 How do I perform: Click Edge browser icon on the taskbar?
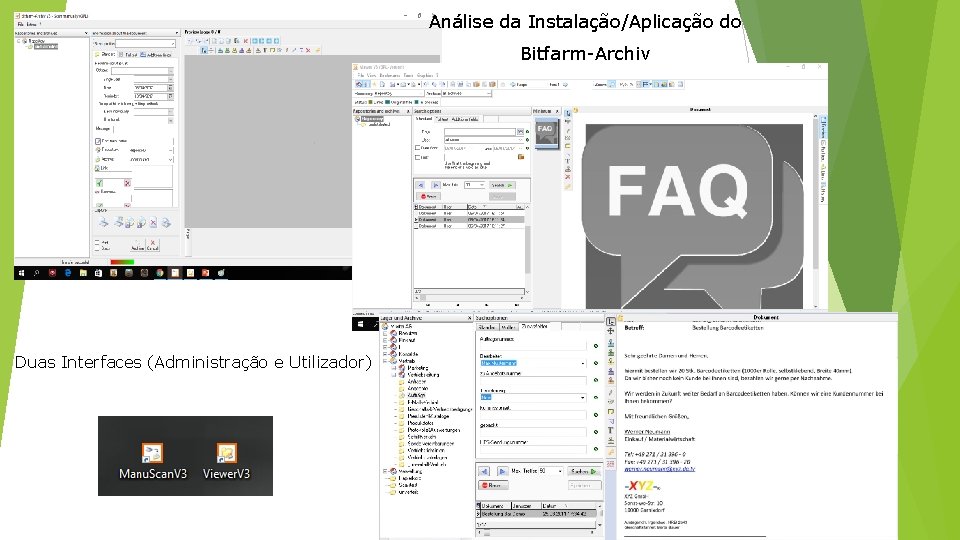[x=68, y=272]
